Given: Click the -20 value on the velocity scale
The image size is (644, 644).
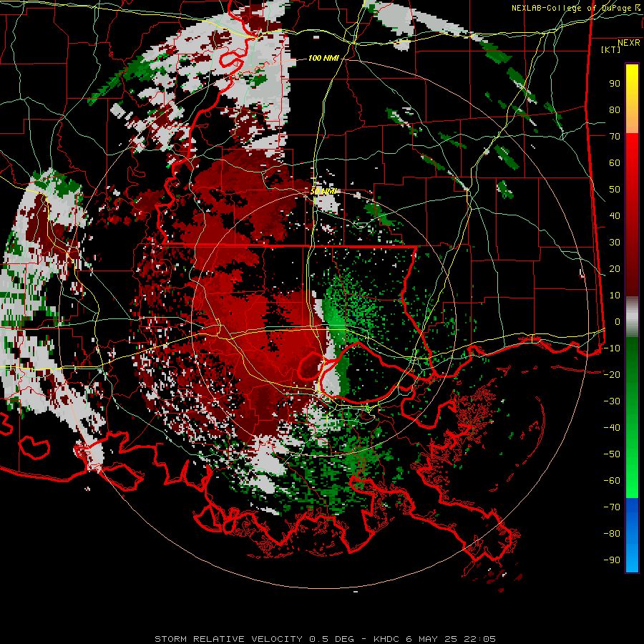Looking at the screenshot, I should tap(612, 375).
